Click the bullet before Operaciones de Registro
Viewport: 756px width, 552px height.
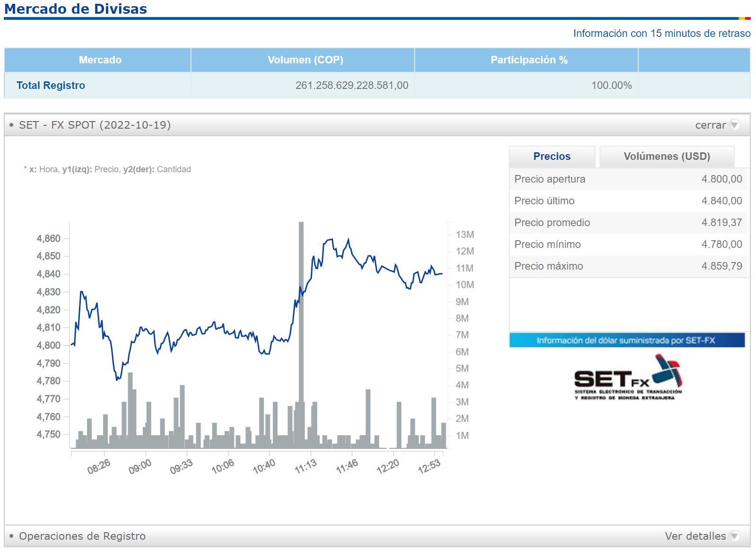11,536
